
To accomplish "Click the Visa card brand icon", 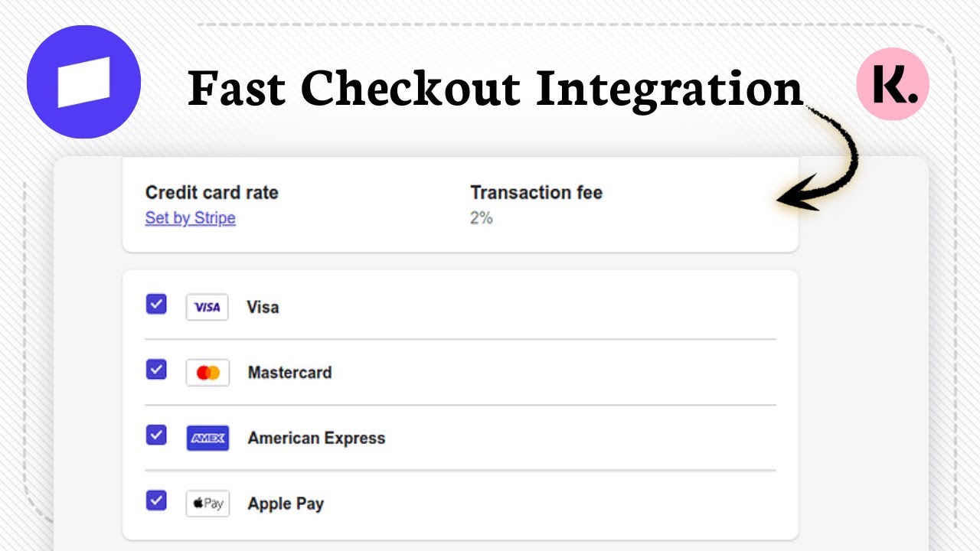I will pos(207,307).
